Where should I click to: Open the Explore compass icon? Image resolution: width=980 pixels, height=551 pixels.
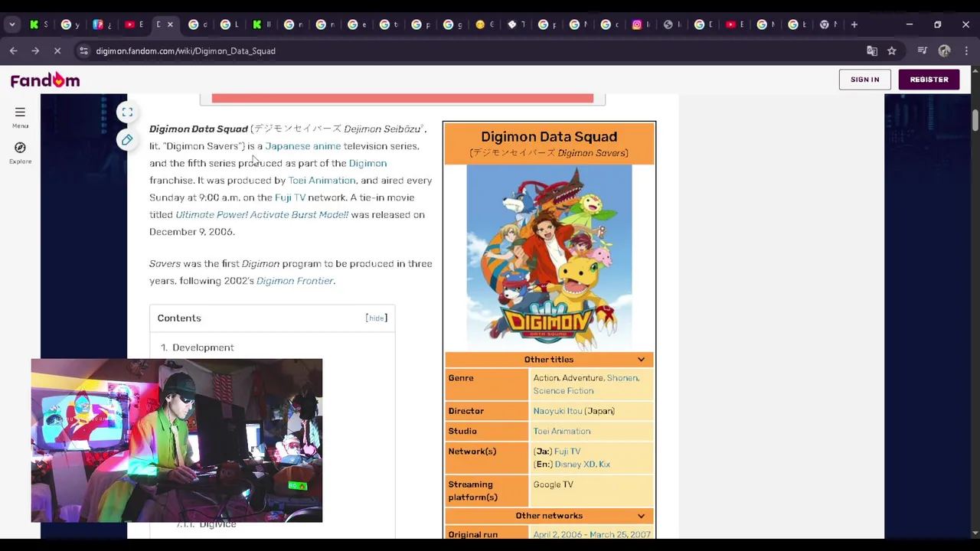20,152
